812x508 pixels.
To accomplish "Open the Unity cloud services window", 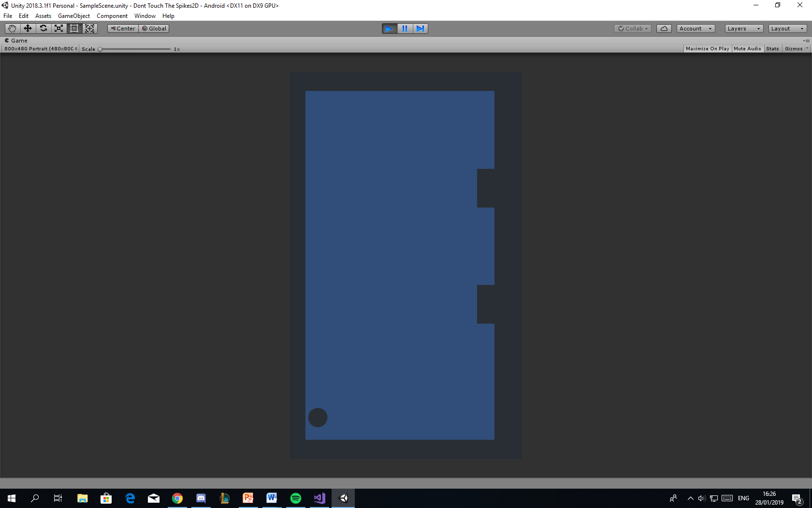I will coord(664,28).
